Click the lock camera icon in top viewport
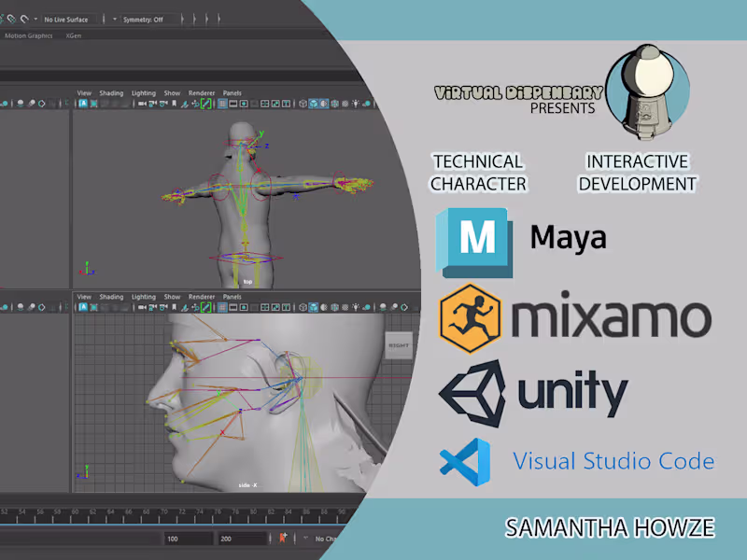 [x=152, y=104]
